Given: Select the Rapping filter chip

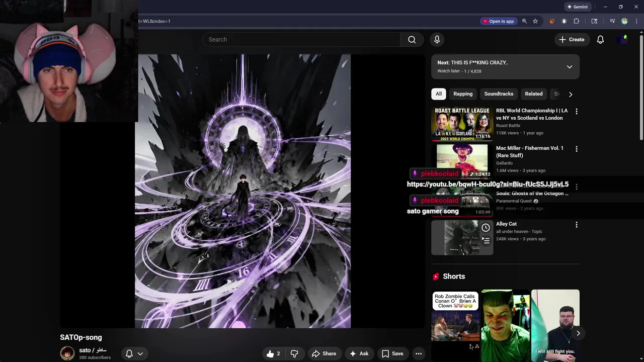Looking at the screenshot, I should point(463,94).
